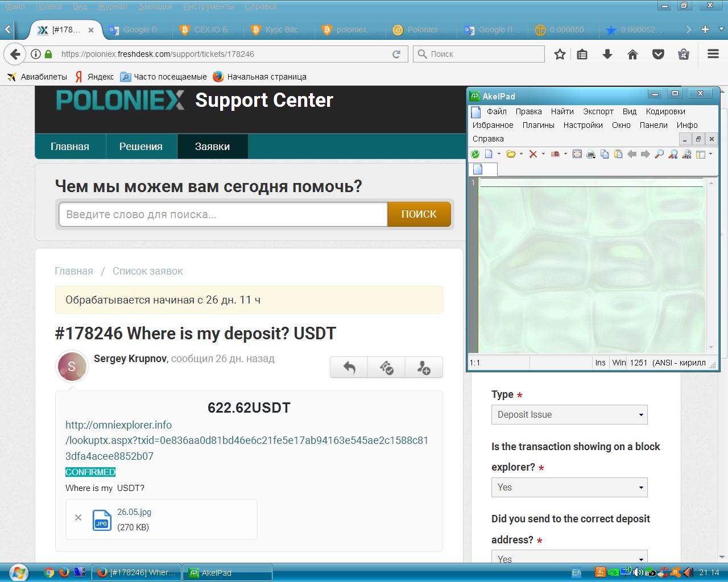This screenshot has width=728, height=582.
Task: Open the Авиабилеты bookmark
Action: point(38,77)
